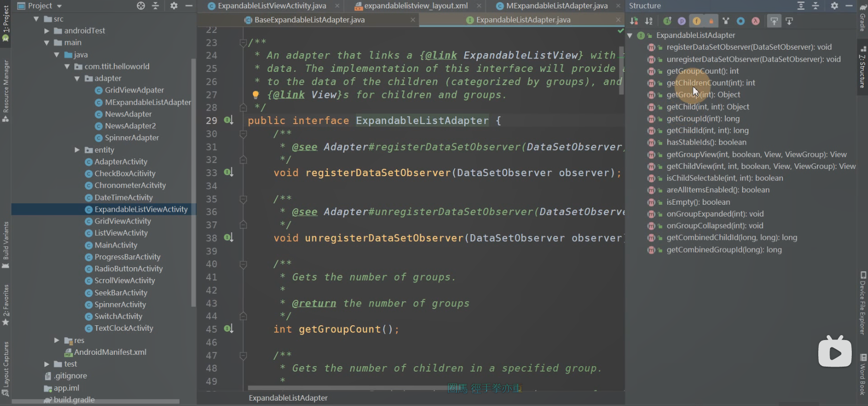Open the Gradle tool window
The image size is (868, 406).
[x=863, y=19]
